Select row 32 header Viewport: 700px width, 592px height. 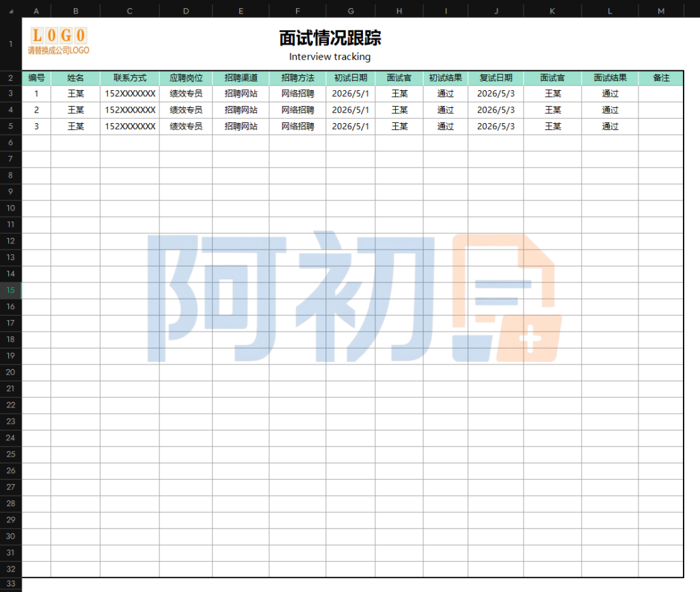(11, 569)
